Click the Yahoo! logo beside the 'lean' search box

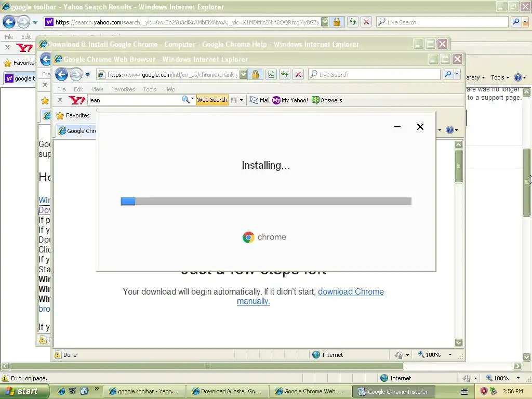77,100
